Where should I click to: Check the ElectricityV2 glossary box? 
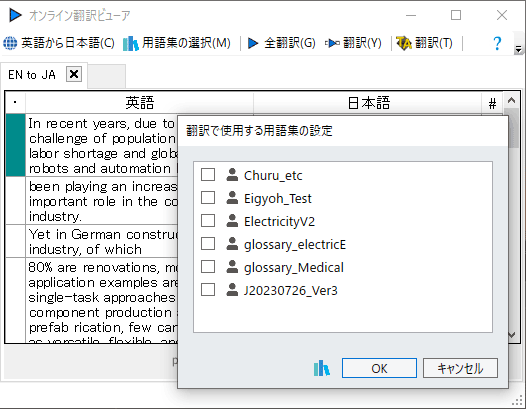[x=208, y=221]
